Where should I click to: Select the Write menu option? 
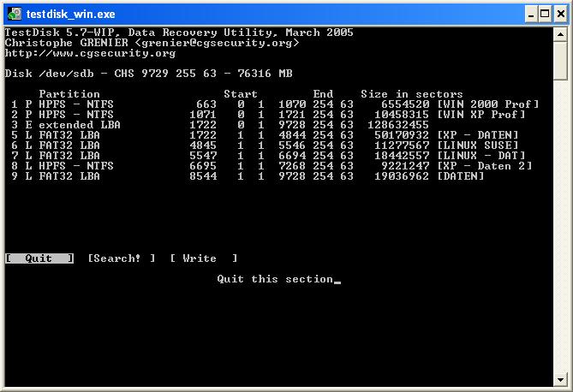(204, 258)
